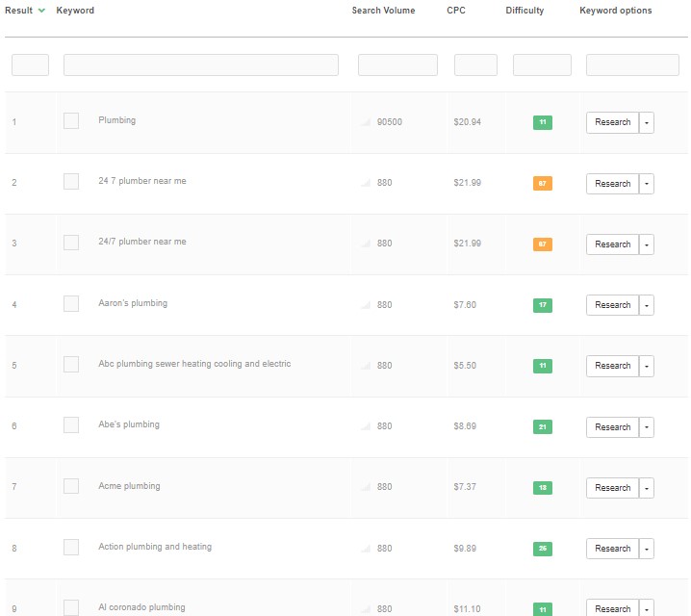The height and width of the screenshot is (616, 691).
Task: Click the difficulty badge for Abe's plumbing
Action: [x=543, y=426]
